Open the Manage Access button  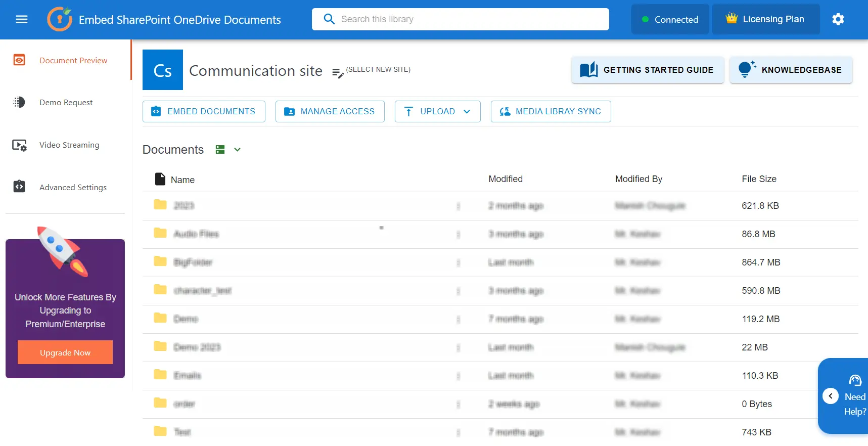(x=330, y=111)
